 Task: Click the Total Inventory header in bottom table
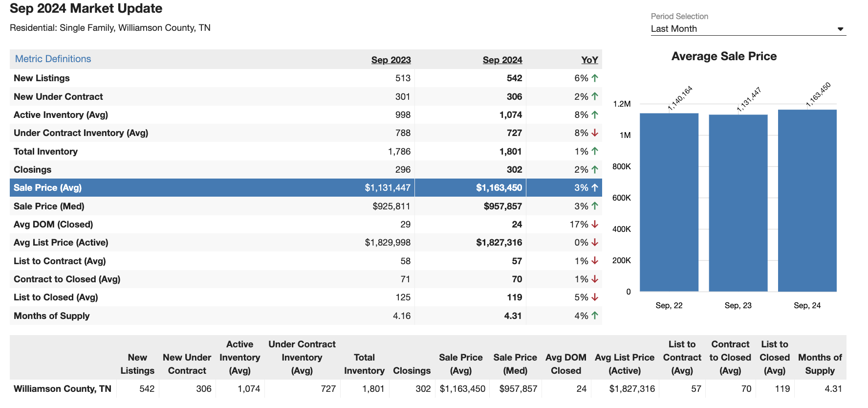pos(364,364)
